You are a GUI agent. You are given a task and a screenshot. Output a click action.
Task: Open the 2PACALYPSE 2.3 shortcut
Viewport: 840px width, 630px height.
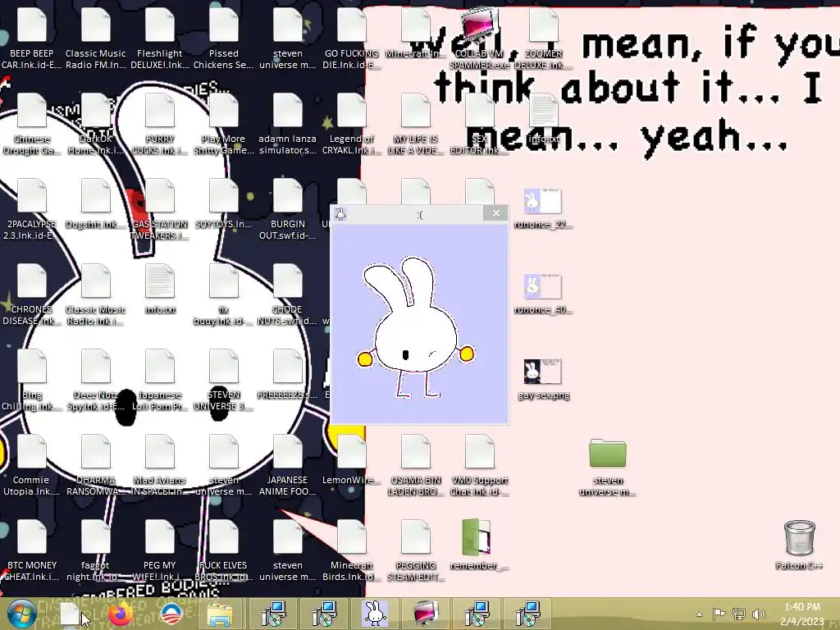(32, 211)
